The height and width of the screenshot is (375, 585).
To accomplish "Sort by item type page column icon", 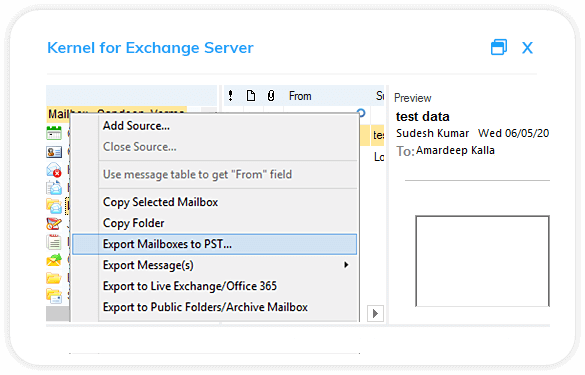I will click(x=251, y=96).
